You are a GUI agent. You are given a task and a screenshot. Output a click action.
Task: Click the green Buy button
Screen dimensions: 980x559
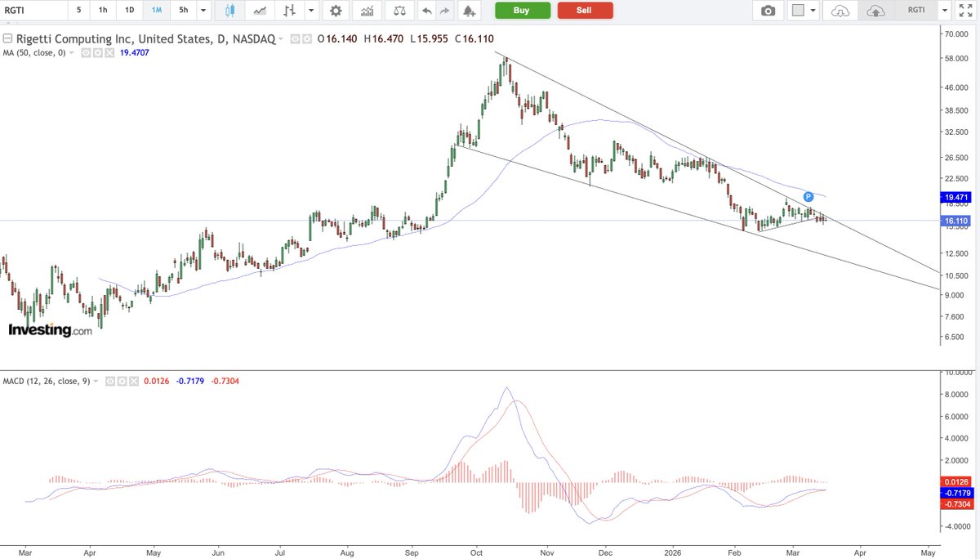(523, 11)
